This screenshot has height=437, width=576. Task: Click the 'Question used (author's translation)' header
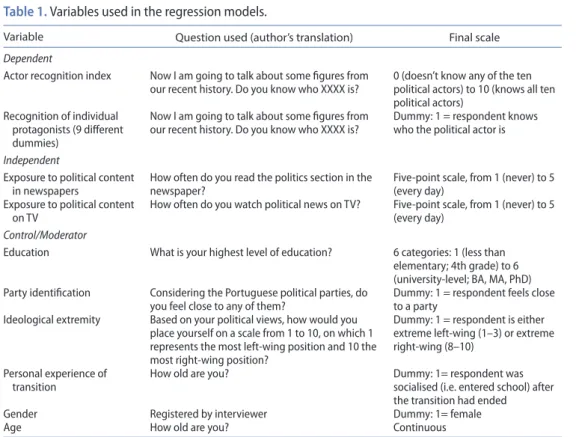click(x=264, y=37)
